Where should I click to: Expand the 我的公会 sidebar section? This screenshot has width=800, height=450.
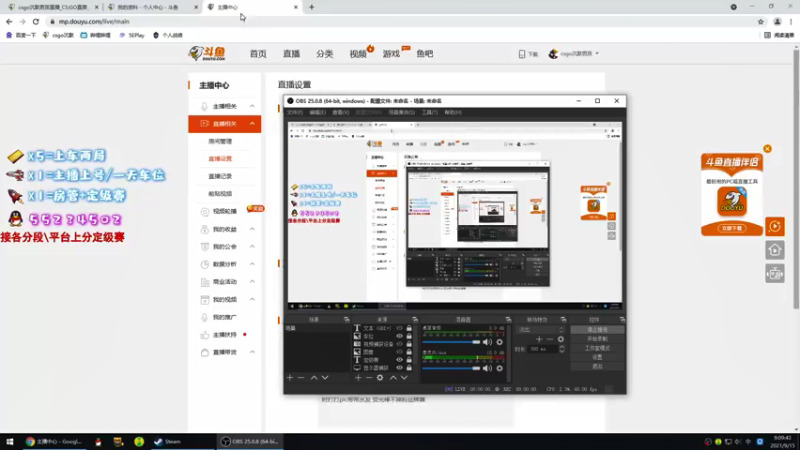pos(252,246)
